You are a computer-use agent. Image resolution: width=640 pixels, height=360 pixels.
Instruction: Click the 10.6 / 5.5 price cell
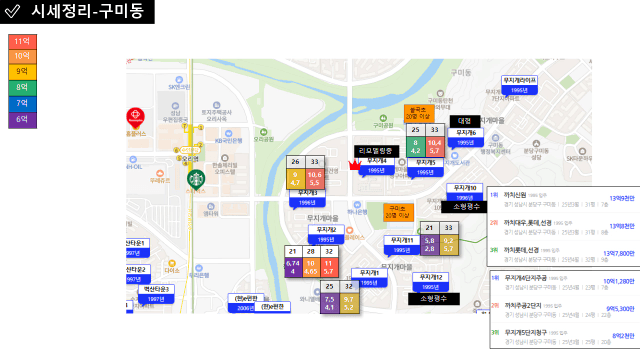(315, 179)
